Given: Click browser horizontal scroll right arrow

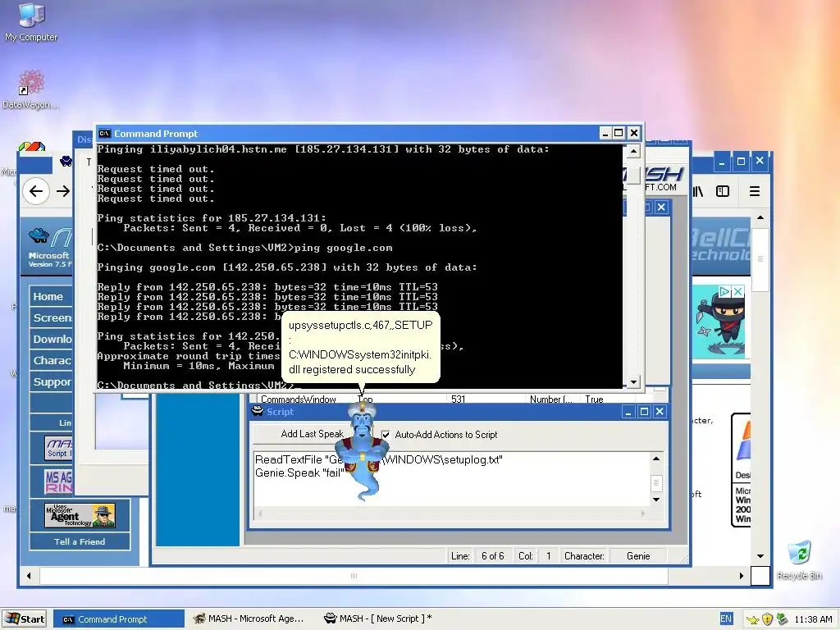Looking at the screenshot, I should pyautogui.click(x=742, y=576).
